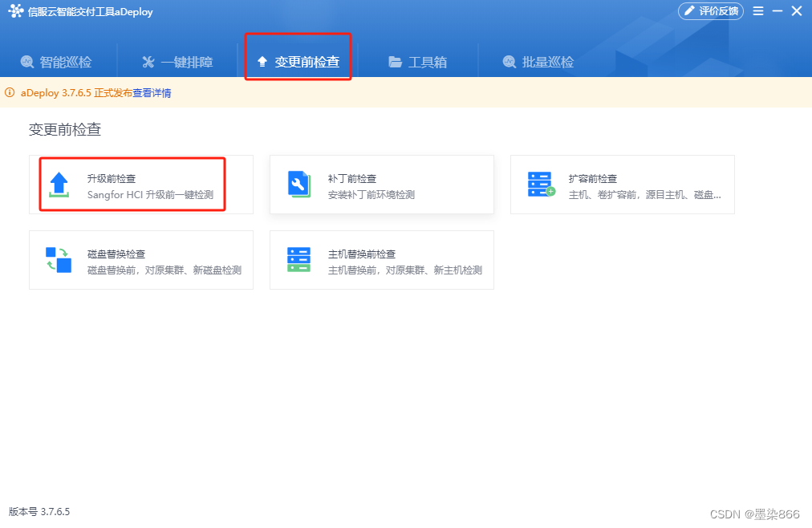
Task: Click the 变更前检查 page heading
Action: pos(65,129)
